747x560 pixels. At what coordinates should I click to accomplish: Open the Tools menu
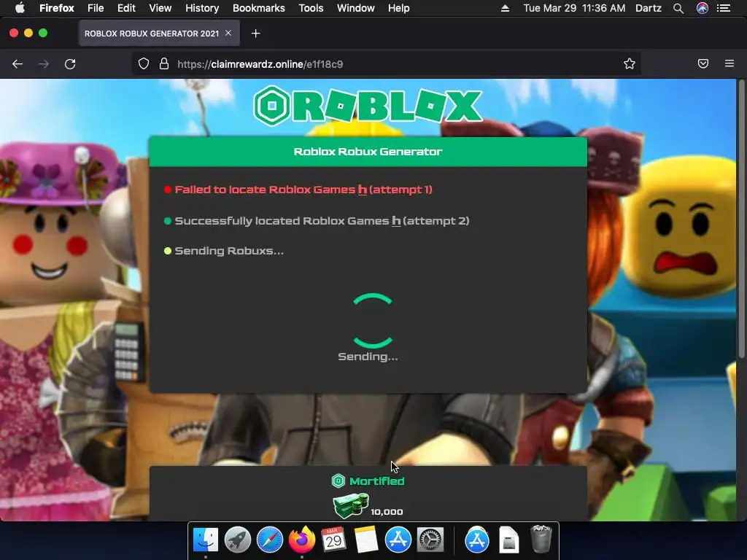tap(311, 8)
